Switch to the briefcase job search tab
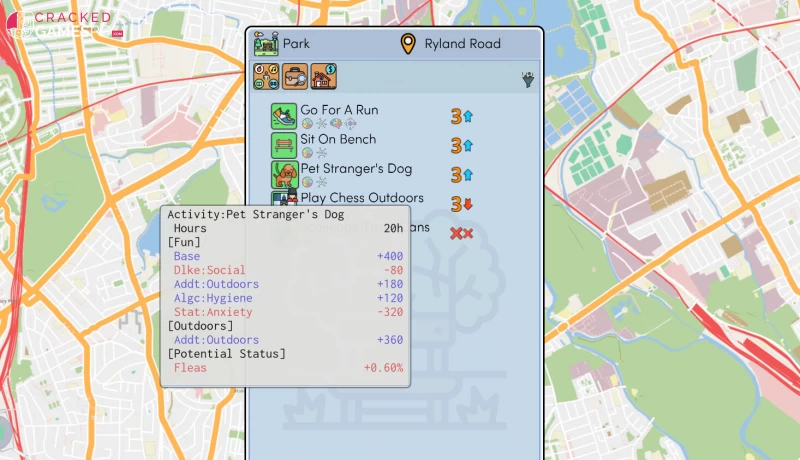 (x=295, y=77)
